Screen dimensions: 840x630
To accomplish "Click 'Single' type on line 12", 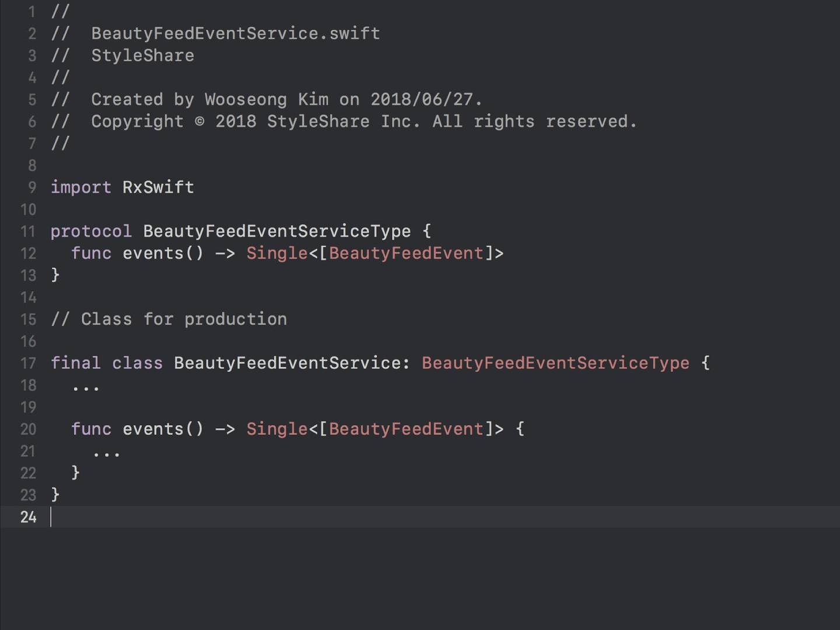I will click(x=276, y=253).
